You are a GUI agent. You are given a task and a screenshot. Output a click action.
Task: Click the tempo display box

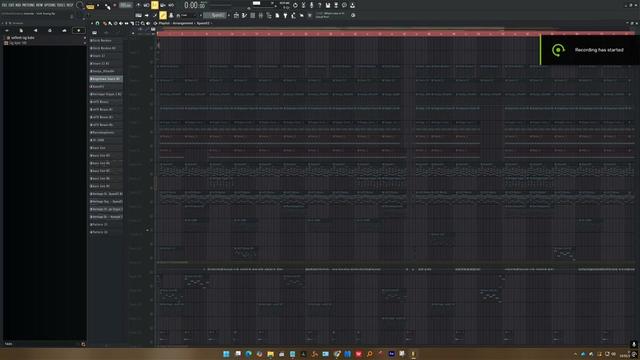tap(126, 5)
